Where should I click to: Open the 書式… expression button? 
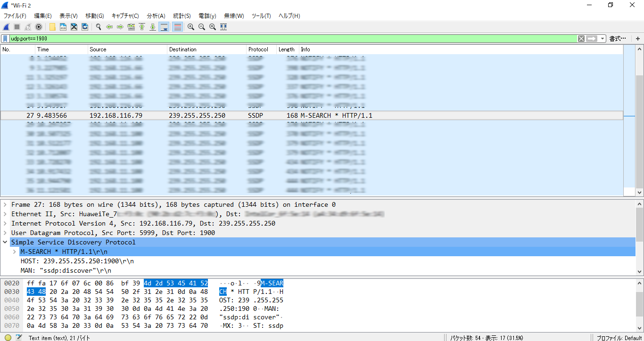618,39
